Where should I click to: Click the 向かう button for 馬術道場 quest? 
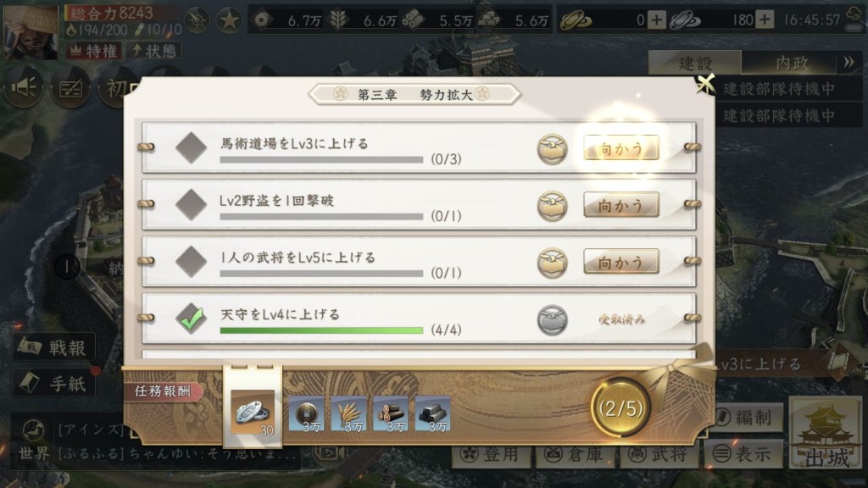coord(621,147)
